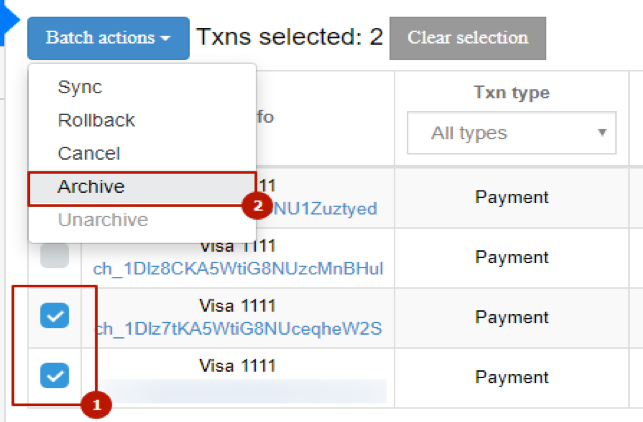The width and height of the screenshot is (643, 422).
Task: Archive the selected transactions
Action: point(142,188)
